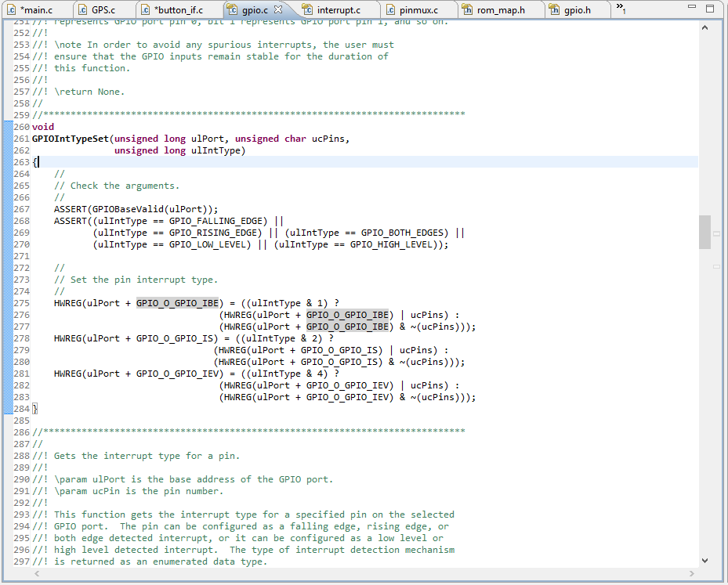Viewport: 728px width, 585px height.
Task: Click GPIO_FALLING_EDGE on line 268
Action: coord(216,221)
